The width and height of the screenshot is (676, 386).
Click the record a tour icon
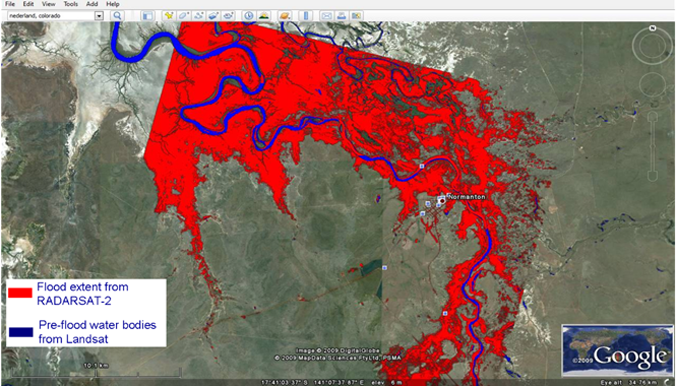[228, 16]
